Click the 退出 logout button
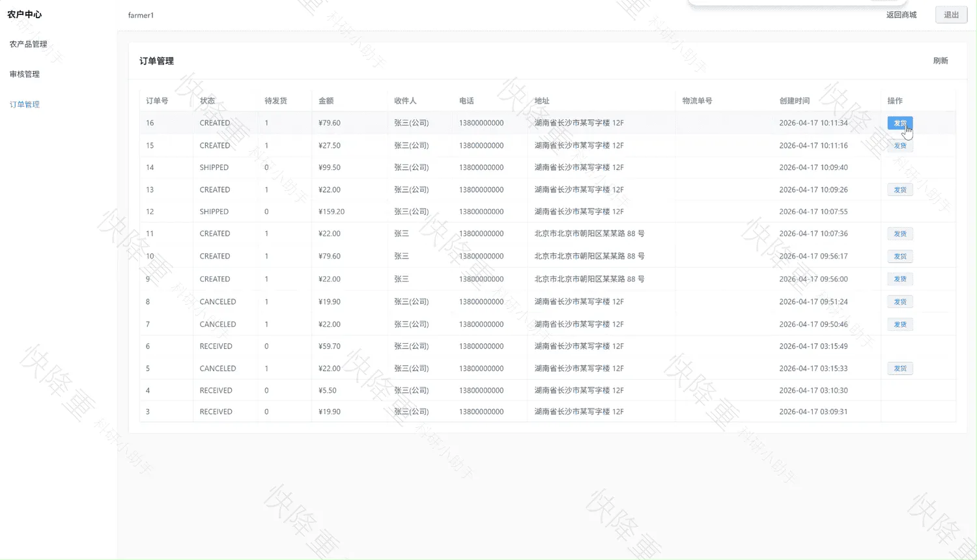977x560 pixels. pos(952,15)
